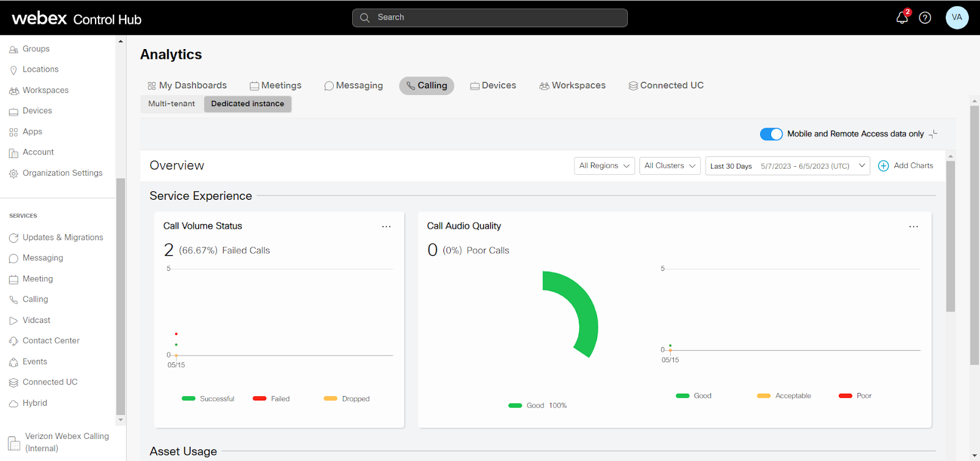
Task: Click the Meeting calendar icon in Services
Action: coord(13,280)
